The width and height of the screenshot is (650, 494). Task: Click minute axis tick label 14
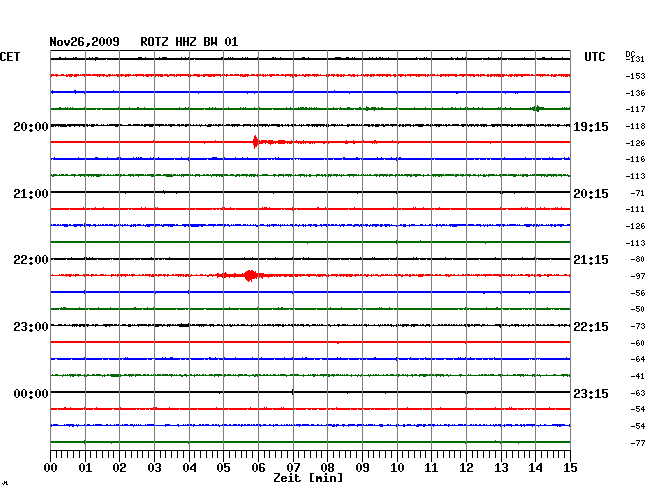coord(535,468)
